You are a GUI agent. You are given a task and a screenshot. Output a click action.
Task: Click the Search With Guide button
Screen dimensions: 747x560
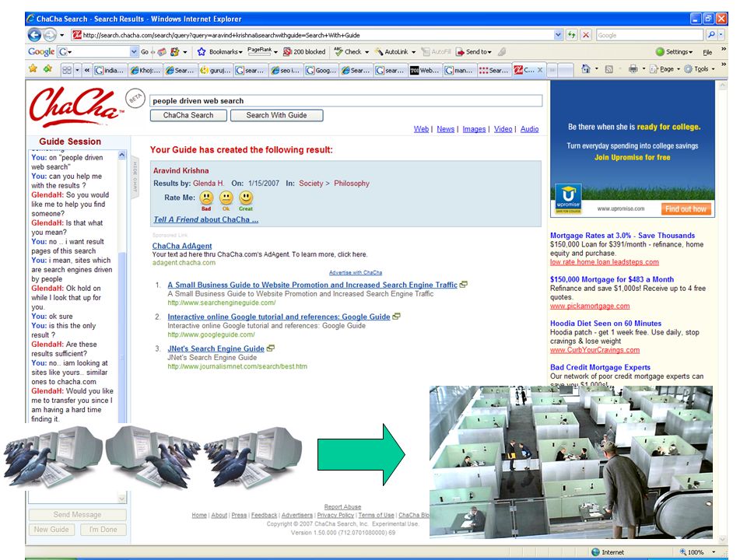276,115
